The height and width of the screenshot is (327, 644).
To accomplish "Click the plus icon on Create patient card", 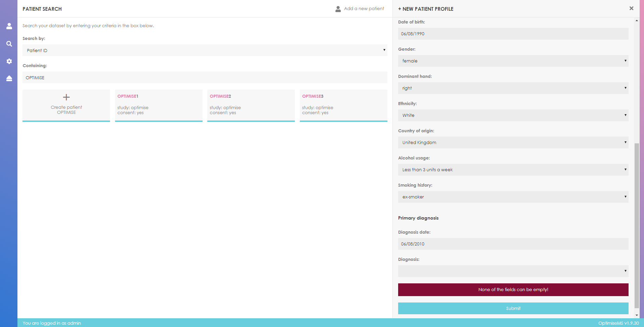I will (66, 97).
